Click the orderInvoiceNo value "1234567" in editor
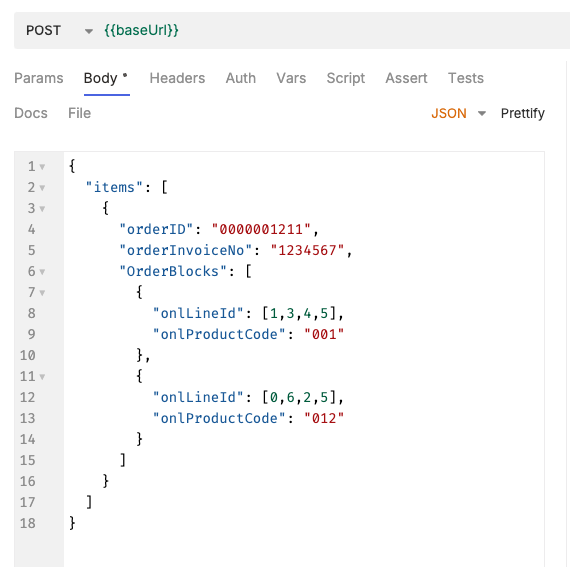This screenshot has height=567, width=570. pos(307,250)
